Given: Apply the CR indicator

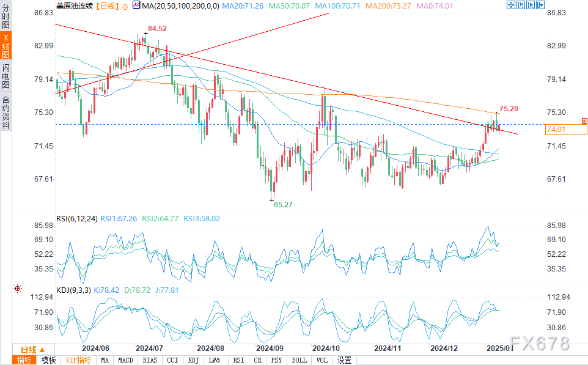Looking at the screenshot, I should (257, 360).
